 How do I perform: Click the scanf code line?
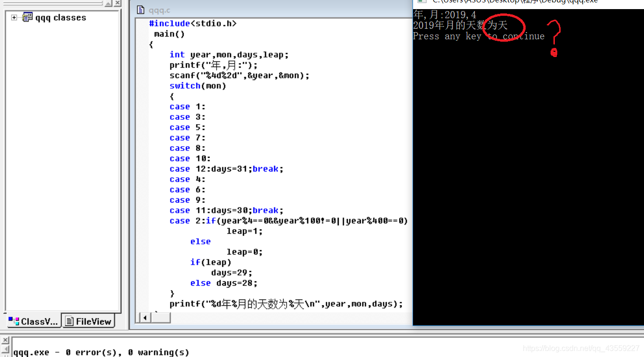pyautogui.click(x=240, y=75)
